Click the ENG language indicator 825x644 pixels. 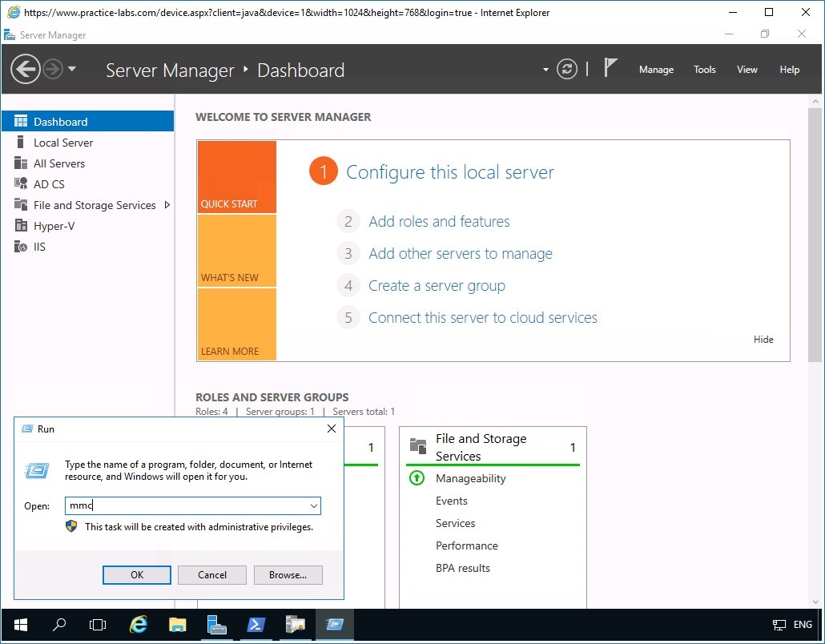click(803, 625)
